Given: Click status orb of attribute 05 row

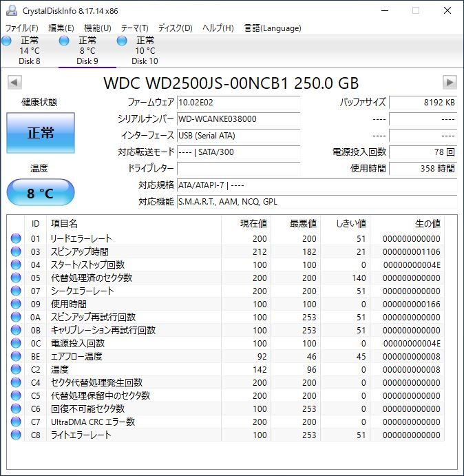Looking at the screenshot, I should pyautogui.click(x=16, y=278).
